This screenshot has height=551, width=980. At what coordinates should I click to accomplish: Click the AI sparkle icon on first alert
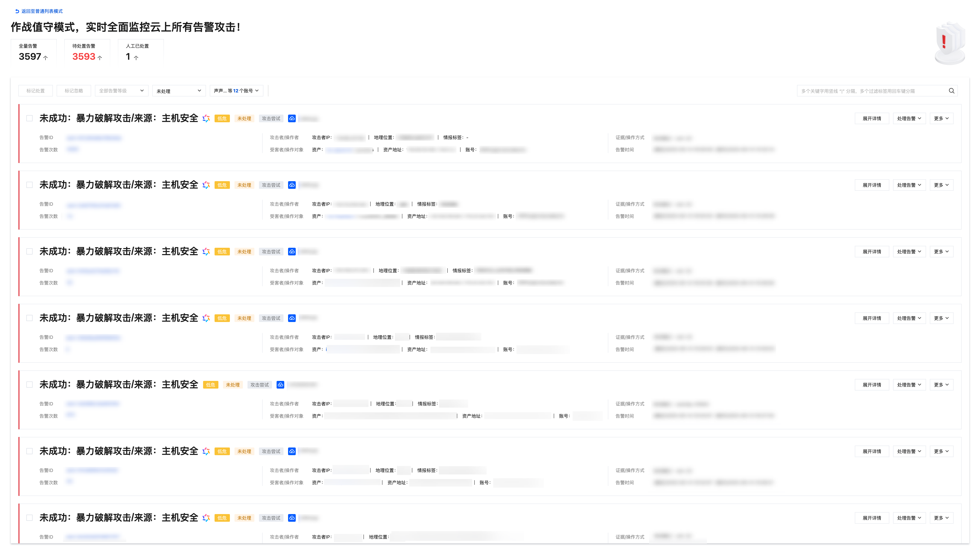(x=206, y=119)
